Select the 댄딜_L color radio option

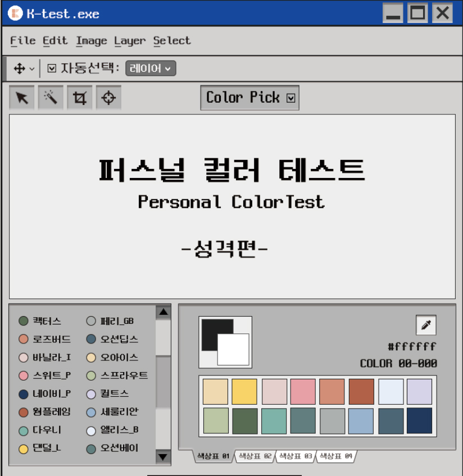tap(24, 448)
